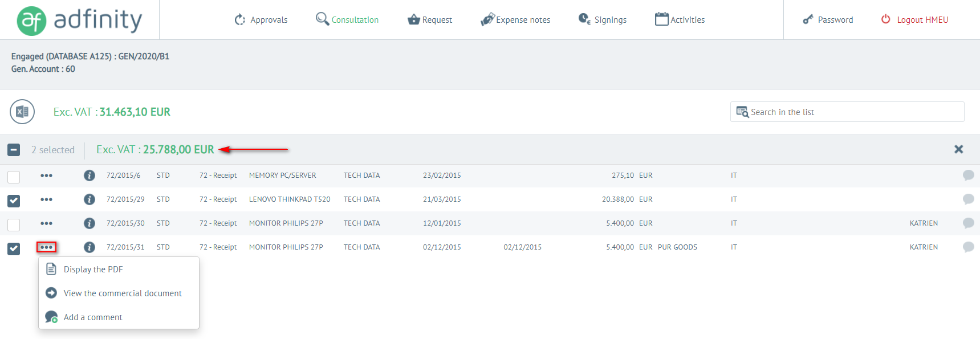Close the selection summary bar
The image size is (980, 339).
[x=958, y=149]
